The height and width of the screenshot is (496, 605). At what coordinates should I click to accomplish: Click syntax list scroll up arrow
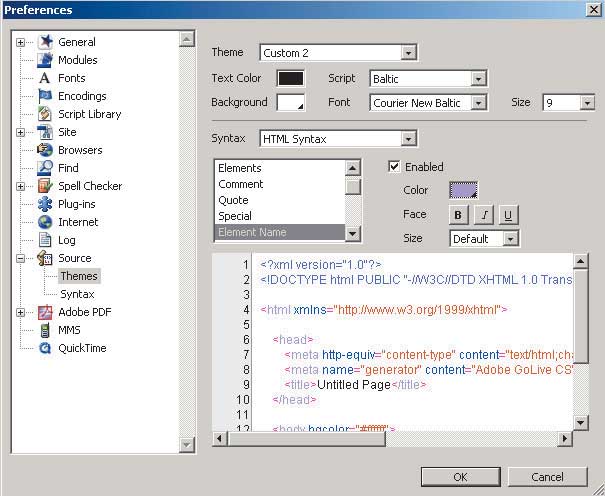pos(352,168)
